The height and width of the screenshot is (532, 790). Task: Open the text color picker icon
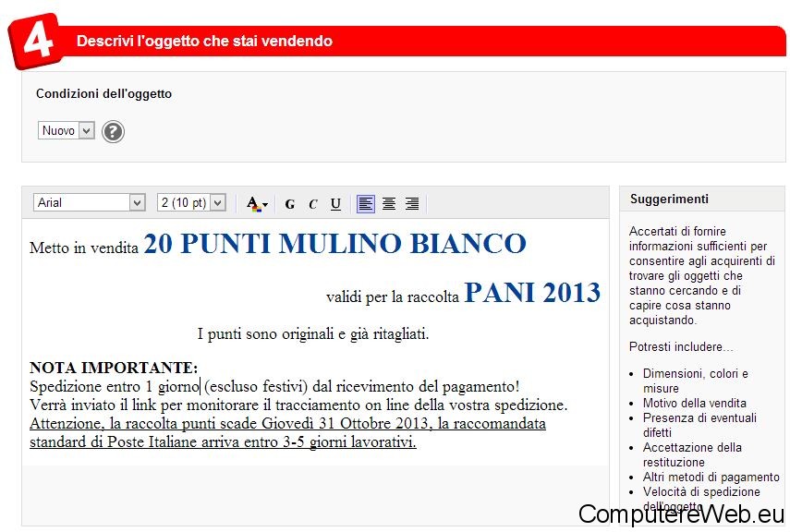click(257, 204)
